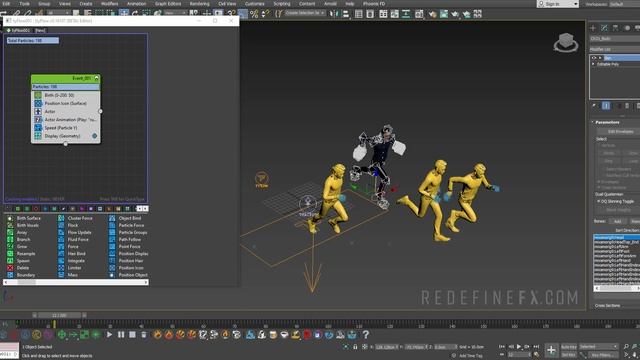Image resolution: width=640 pixels, height=360 pixels.
Task: Select the Birth Voxels operator
Action: pyautogui.click(x=23, y=225)
